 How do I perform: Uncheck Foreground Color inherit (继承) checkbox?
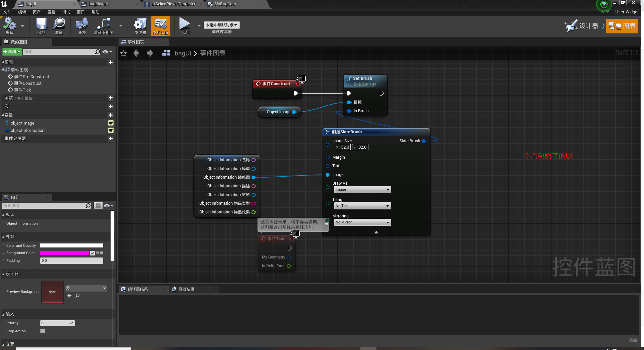pos(93,253)
